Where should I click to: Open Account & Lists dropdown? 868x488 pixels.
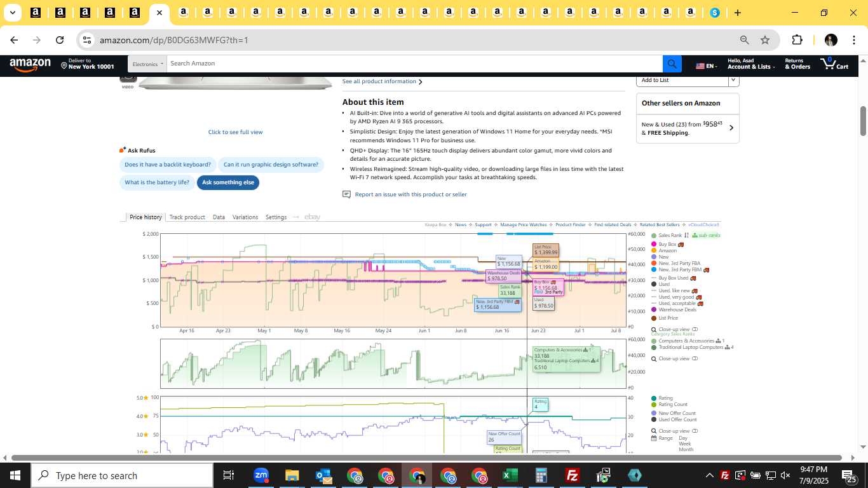pyautogui.click(x=751, y=64)
